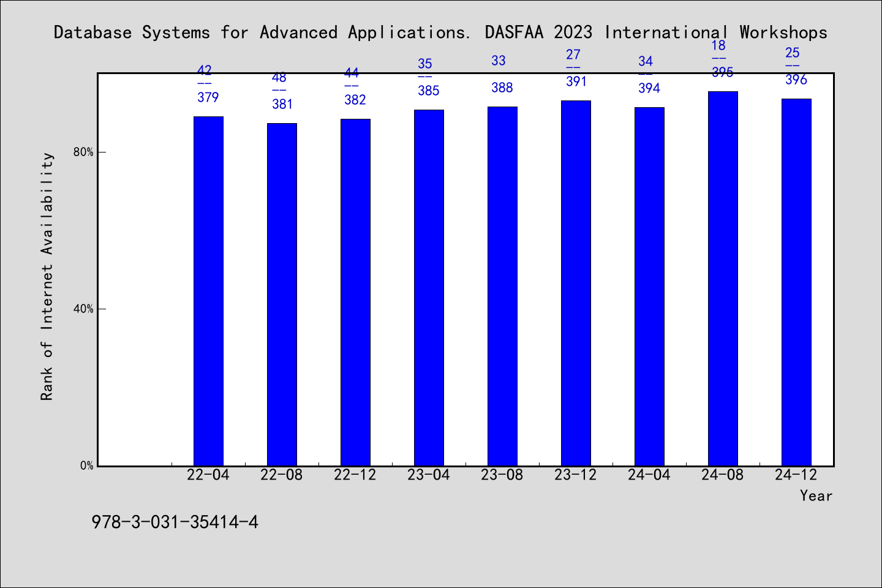Click the chart title mentioning DASFAA 2023

click(440, 32)
